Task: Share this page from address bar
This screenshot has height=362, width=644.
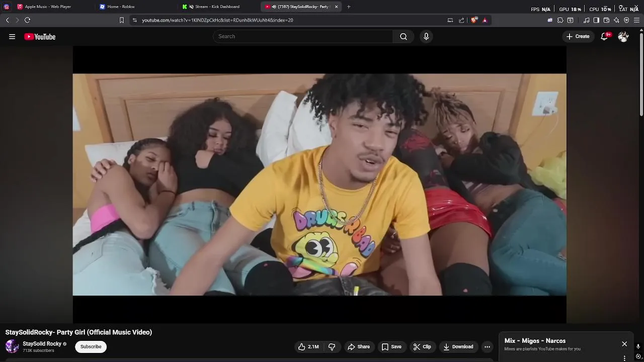Action: point(461,20)
